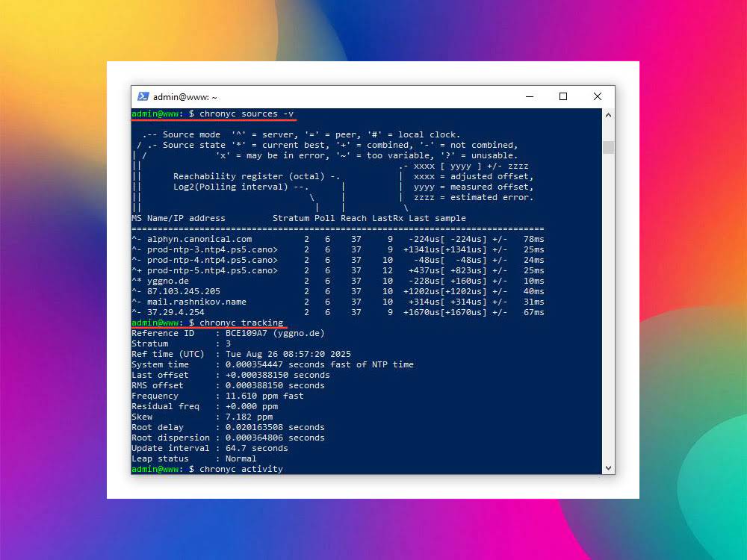This screenshot has height=560, width=747.
Task: Select the alphyn.canonical.com source row name
Action: pyautogui.click(x=199, y=239)
